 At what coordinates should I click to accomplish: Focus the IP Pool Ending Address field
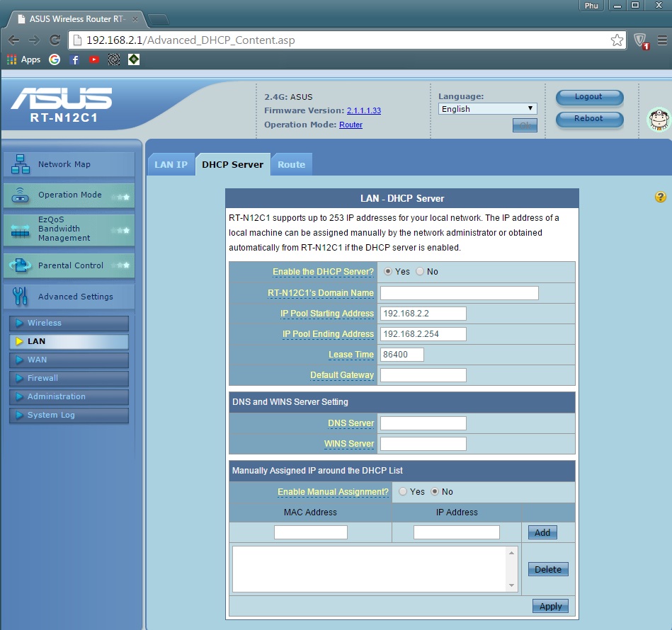[423, 334]
